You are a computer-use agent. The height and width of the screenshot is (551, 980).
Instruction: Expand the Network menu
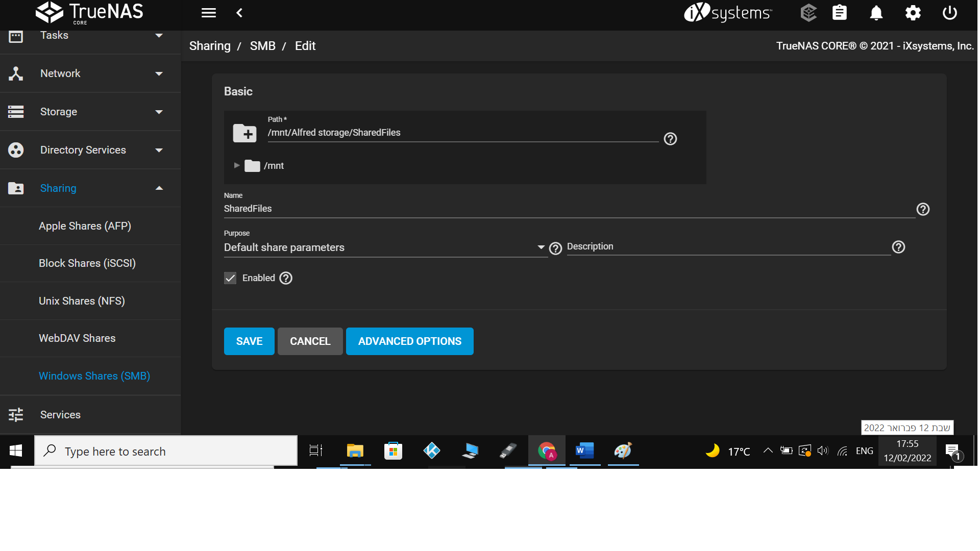[x=90, y=73]
